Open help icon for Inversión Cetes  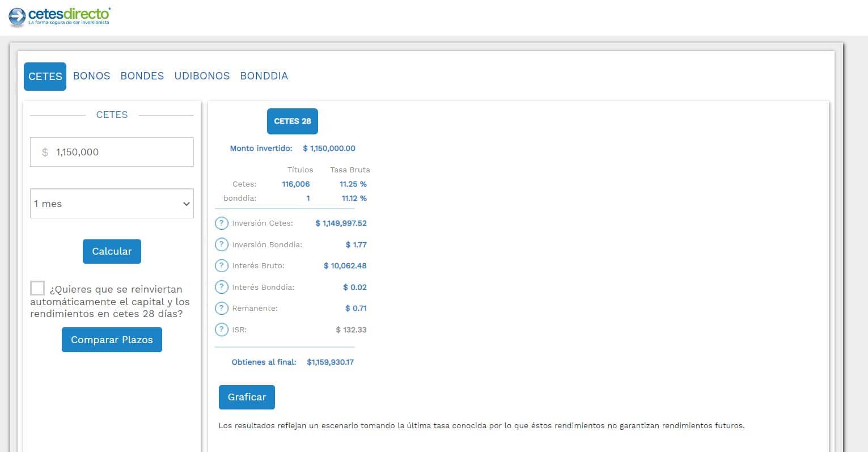222,223
